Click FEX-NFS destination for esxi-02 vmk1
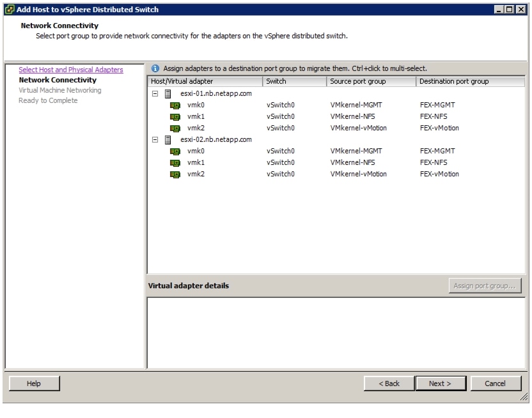The width and height of the screenshot is (532, 418). 434,163
